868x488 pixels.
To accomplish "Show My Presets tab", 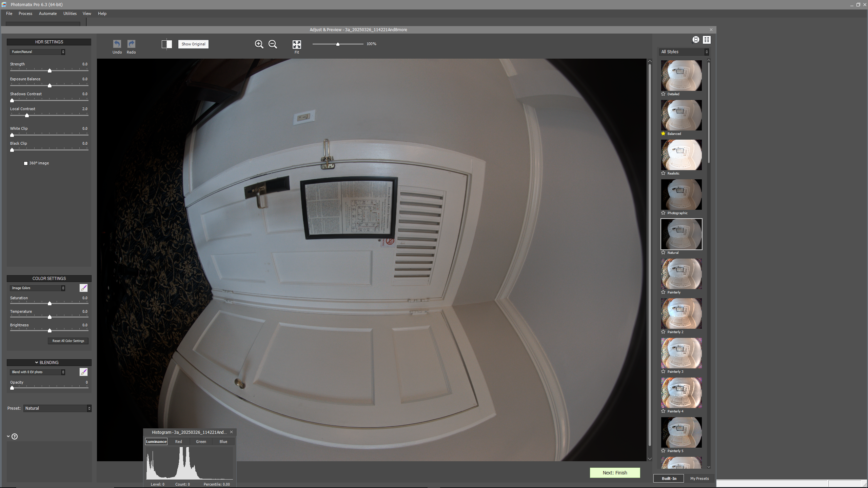I will [x=699, y=479].
